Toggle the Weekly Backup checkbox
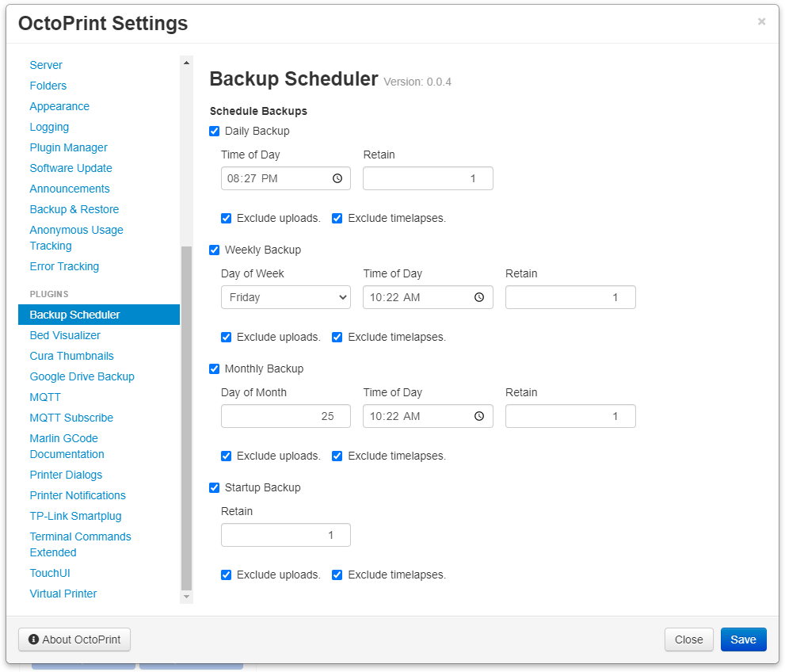Image resolution: width=785 pixels, height=672 pixels. point(215,250)
